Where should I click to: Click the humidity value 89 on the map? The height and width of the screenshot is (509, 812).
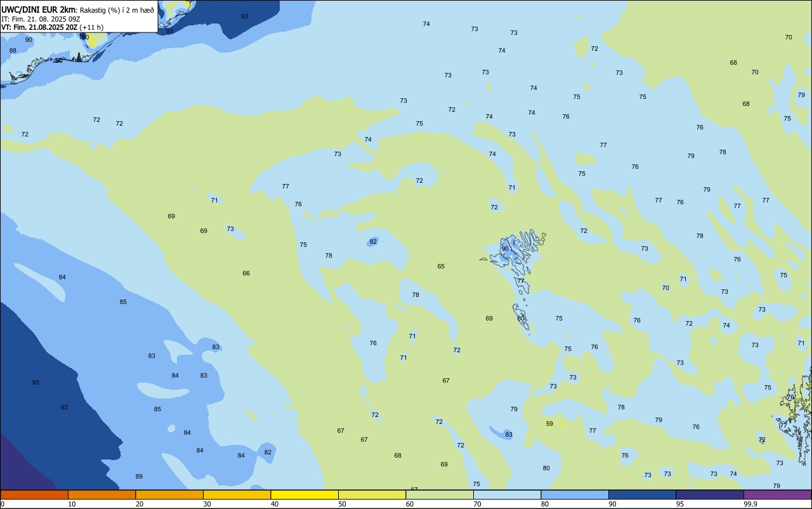click(x=139, y=476)
